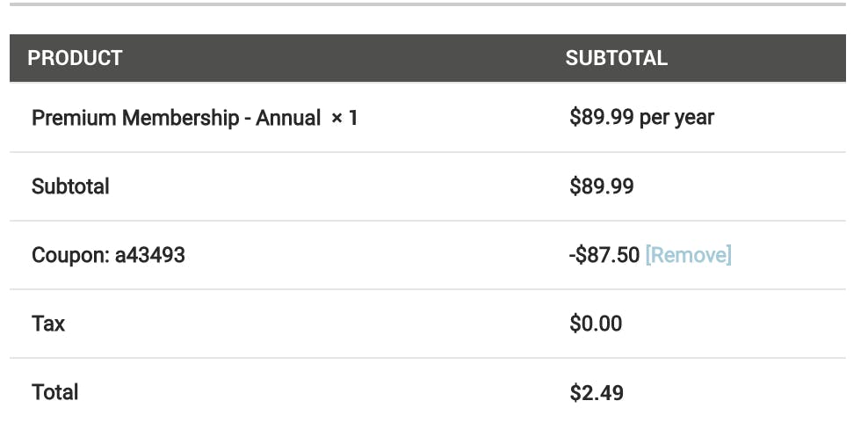Select the Tax row label
The image size is (868, 430).
click(48, 324)
